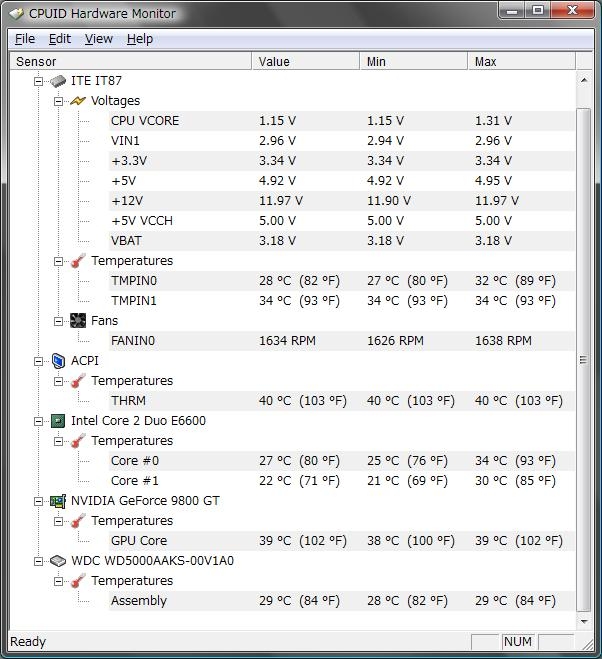Select the FANIN0 fan row
Image resolution: width=602 pixels, height=659 pixels.
pos(342,341)
